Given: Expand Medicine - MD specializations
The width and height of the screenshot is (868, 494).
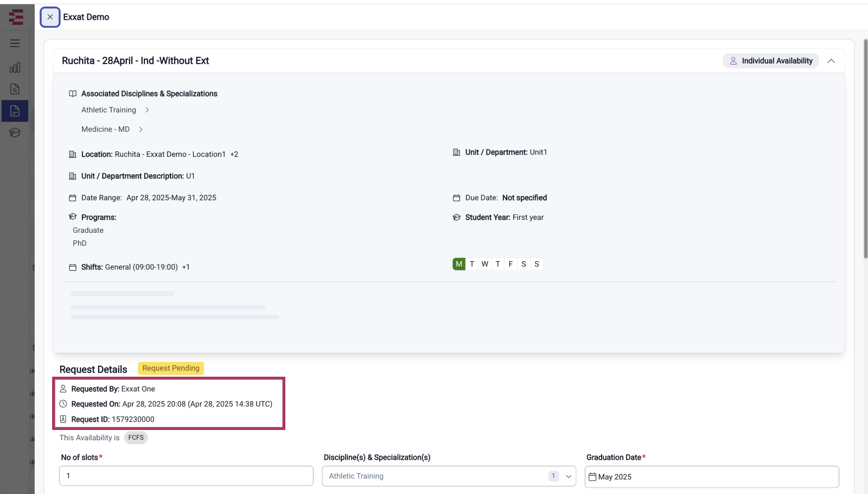Looking at the screenshot, I should [x=141, y=130].
